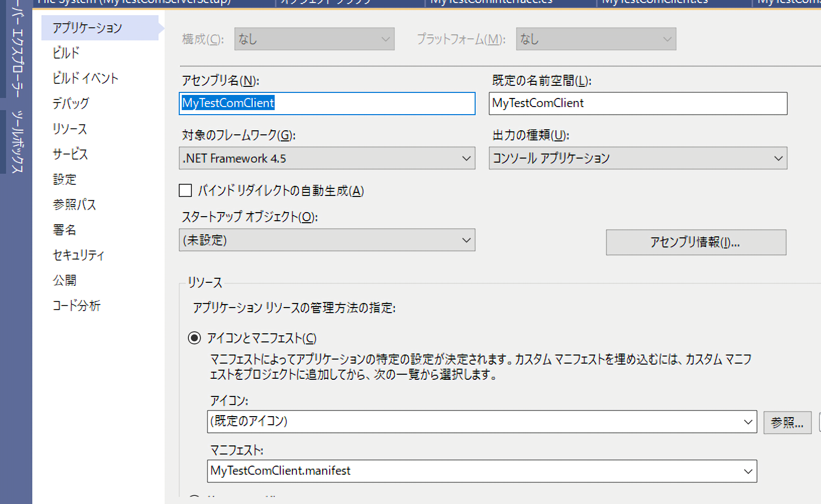Select the デバッグ page in sidebar

(x=71, y=104)
